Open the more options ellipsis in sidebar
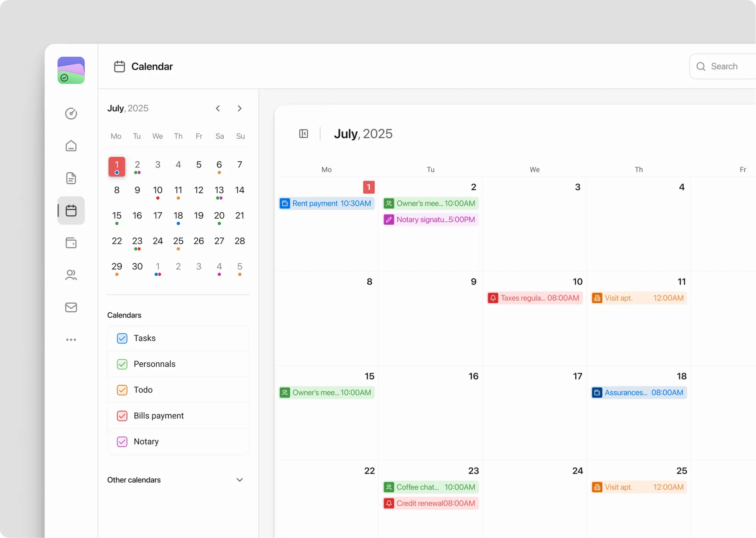Image resolution: width=756 pixels, height=538 pixels. (x=71, y=339)
